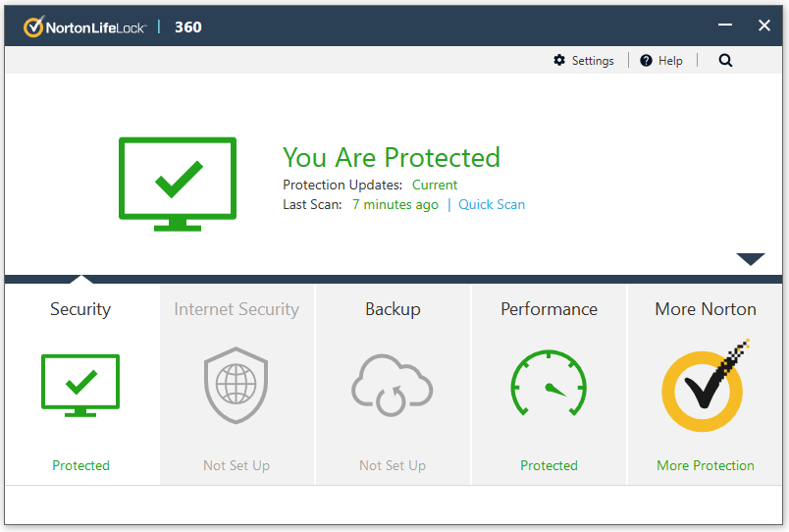
Task: Click the 360 product label in title bar
Action: tap(188, 27)
